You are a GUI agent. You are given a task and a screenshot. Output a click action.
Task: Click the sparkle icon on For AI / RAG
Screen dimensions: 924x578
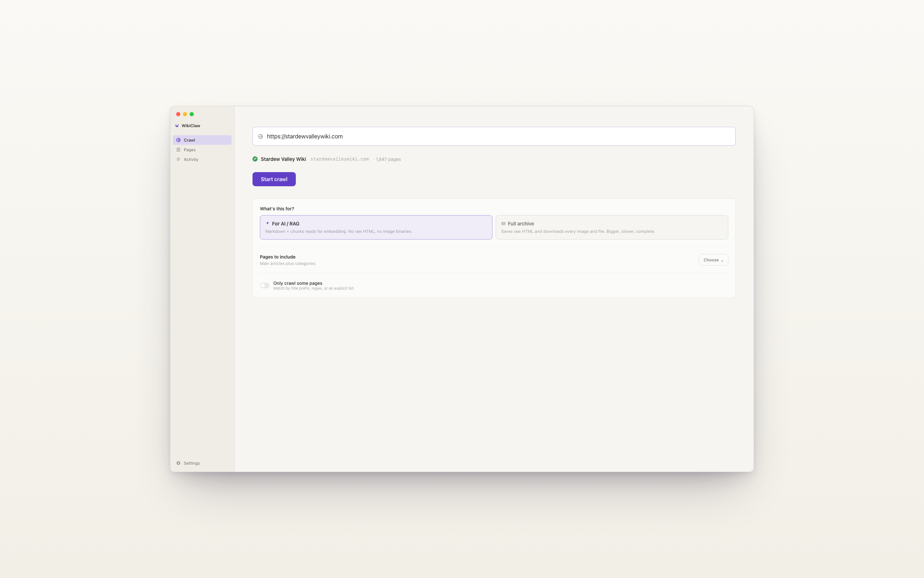click(x=268, y=223)
